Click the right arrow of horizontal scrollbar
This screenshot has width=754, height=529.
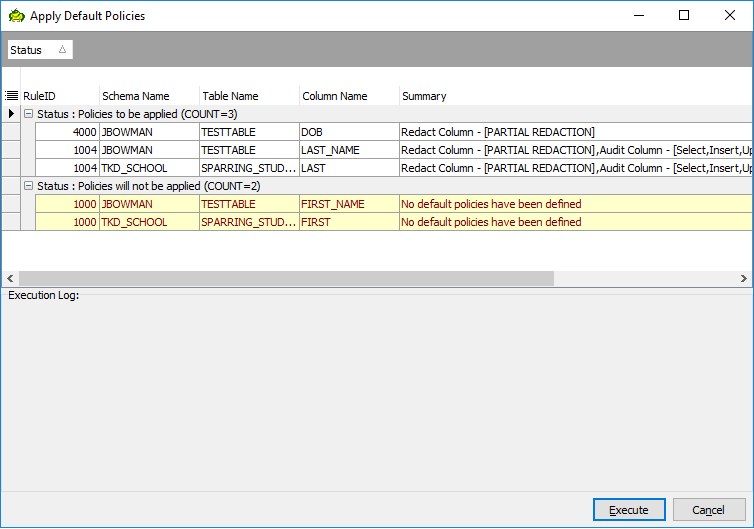click(743, 278)
